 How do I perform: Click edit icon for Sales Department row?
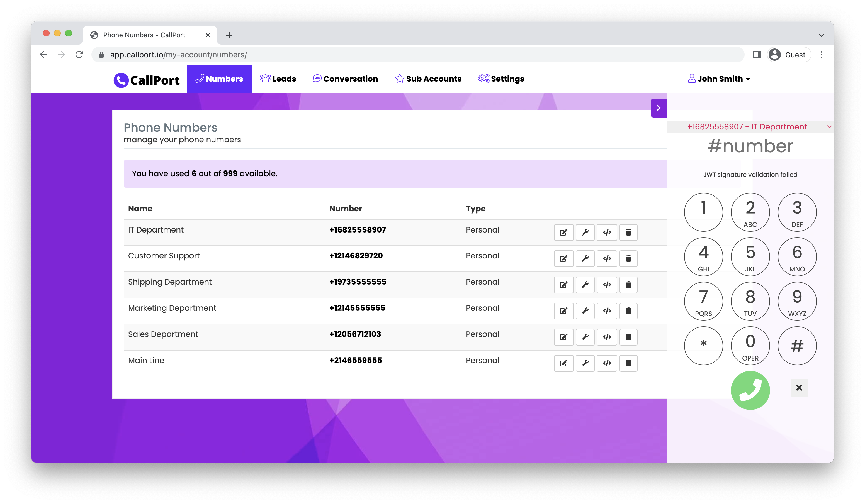click(x=563, y=337)
